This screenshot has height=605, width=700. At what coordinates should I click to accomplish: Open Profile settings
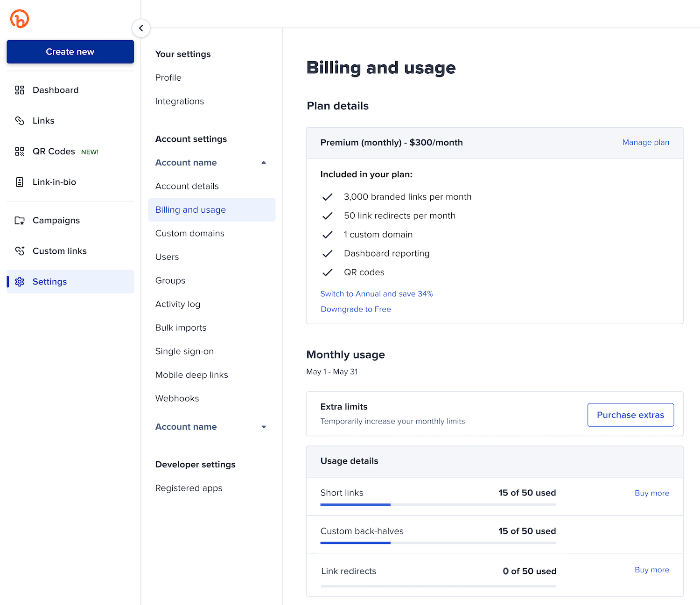pyautogui.click(x=168, y=77)
